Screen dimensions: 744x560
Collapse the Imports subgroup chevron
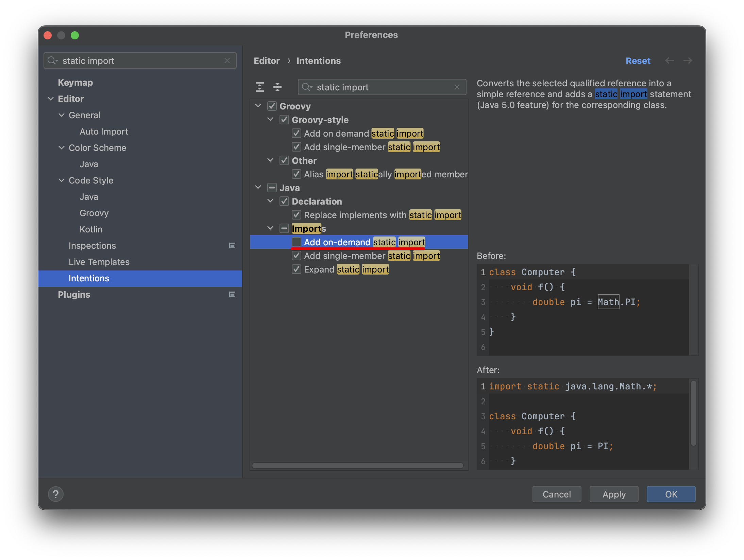pyautogui.click(x=271, y=228)
